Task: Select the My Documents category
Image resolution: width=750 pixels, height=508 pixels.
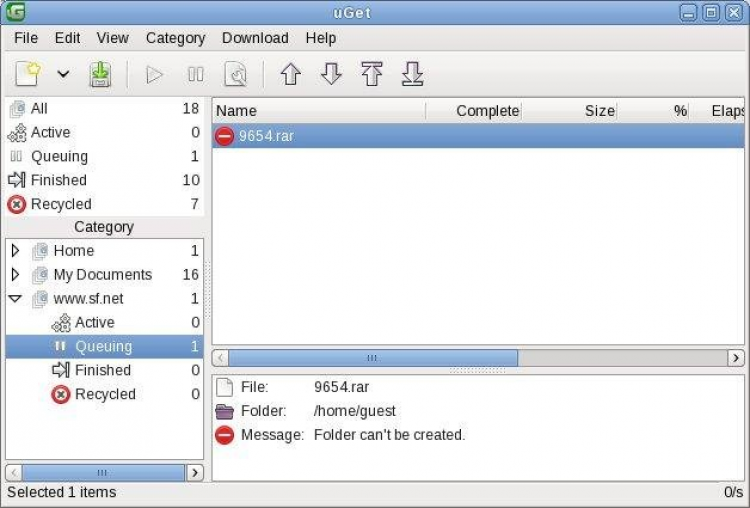Action: click(103, 275)
